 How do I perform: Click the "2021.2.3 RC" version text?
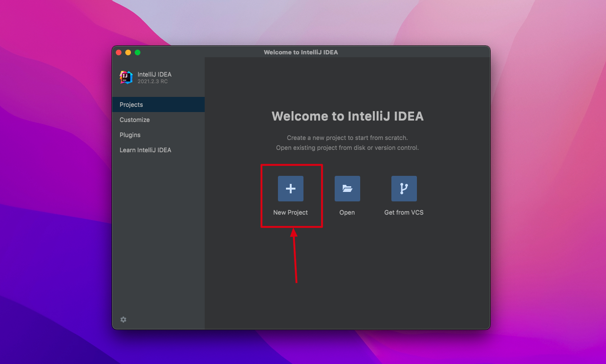click(x=153, y=81)
